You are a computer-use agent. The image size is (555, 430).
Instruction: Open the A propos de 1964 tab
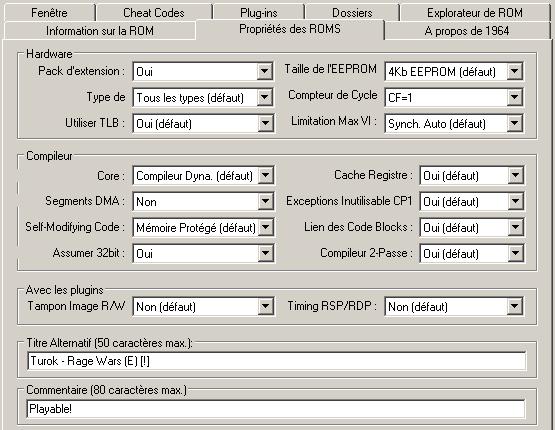tap(467, 30)
